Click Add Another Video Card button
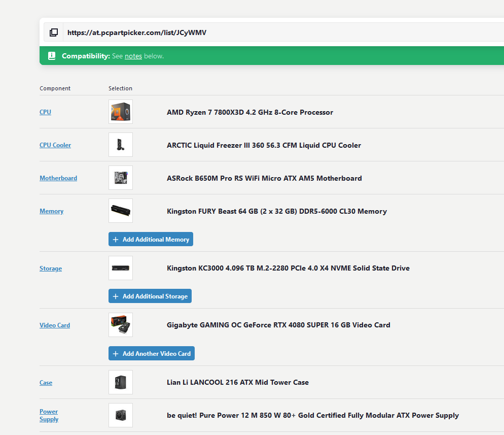504x435 pixels. tap(152, 353)
